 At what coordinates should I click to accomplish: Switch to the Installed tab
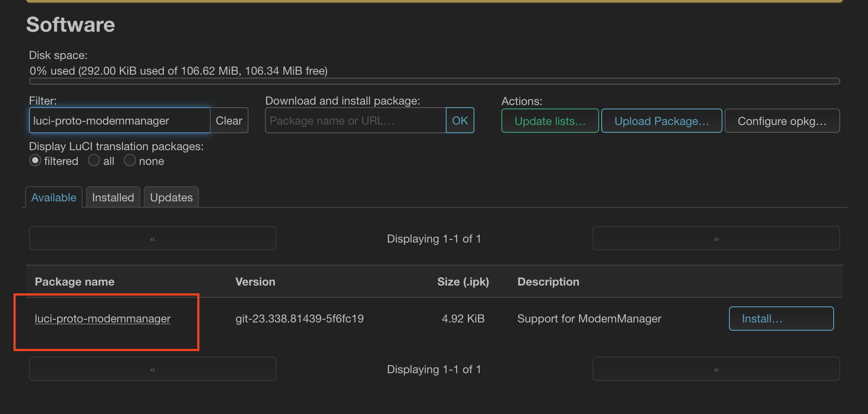(113, 197)
